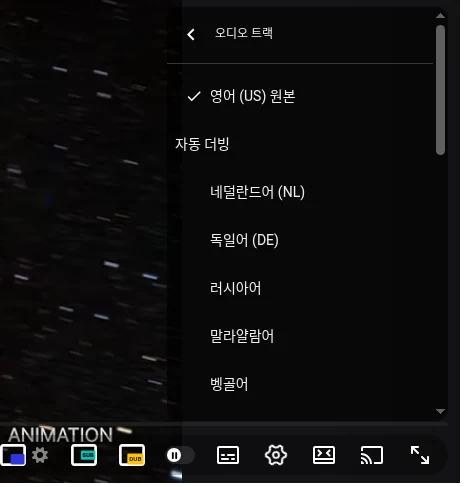475x487 pixels.
Task: Toggle the autoplay switch
Action: 180,455
